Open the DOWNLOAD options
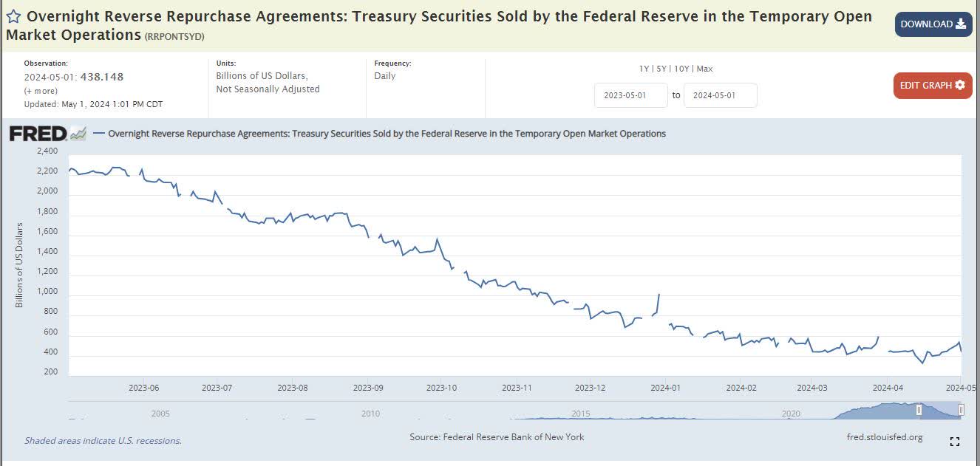This screenshot has height=466, width=980. click(x=933, y=24)
